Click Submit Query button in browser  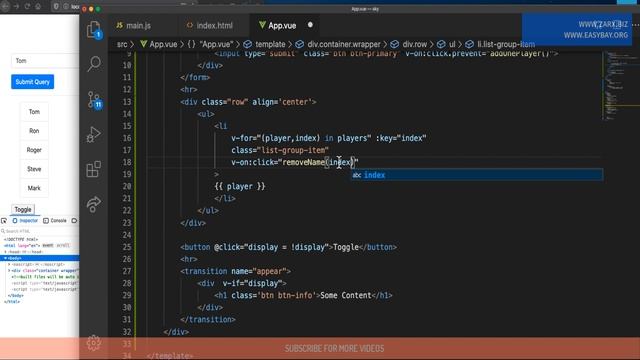[x=32, y=82]
